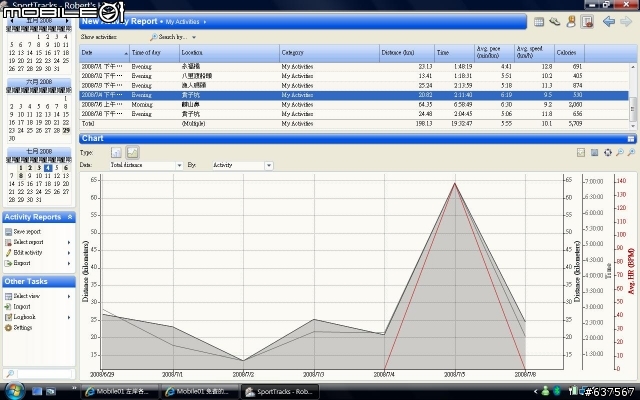The width and height of the screenshot is (640, 400).
Task: Open the Data Total distance dropdown
Action: pos(179,165)
